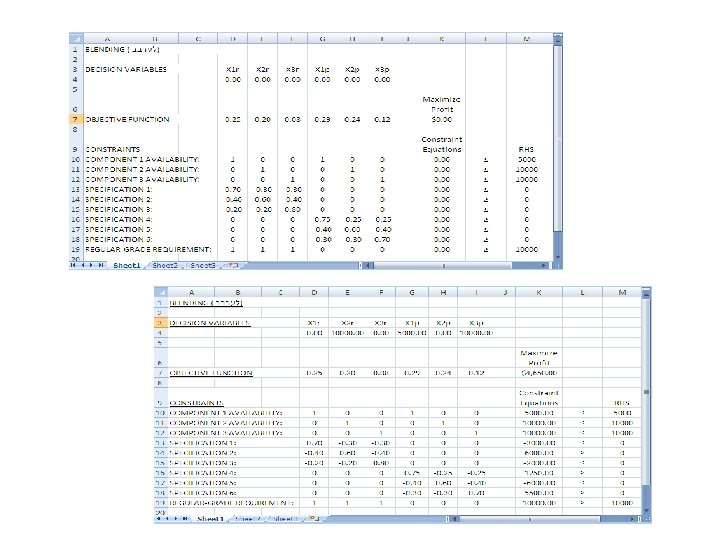Click Insert Worksheet icon in upper spreadsheet
Image resolution: width=720 pixels, height=540 pixels.
coord(233,265)
